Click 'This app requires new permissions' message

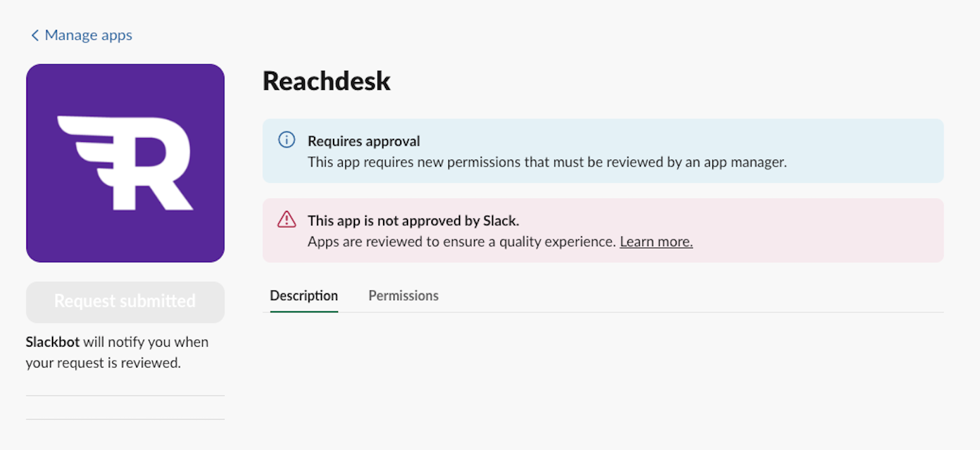coord(547,162)
